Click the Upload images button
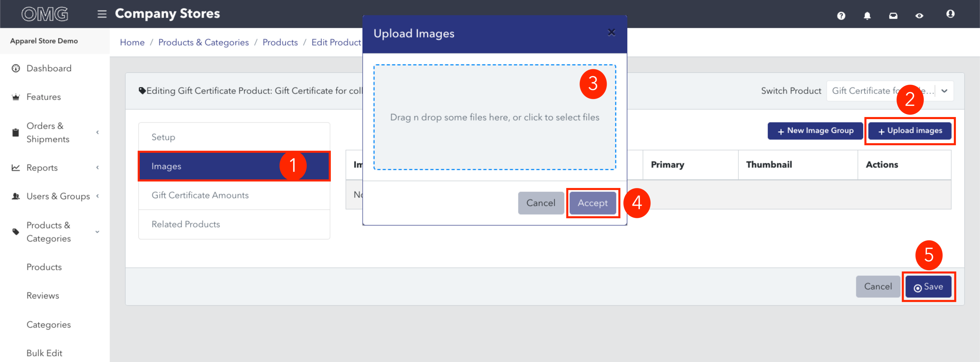The height and width of the screenshot is (362, 980). (x=910, y=131)
